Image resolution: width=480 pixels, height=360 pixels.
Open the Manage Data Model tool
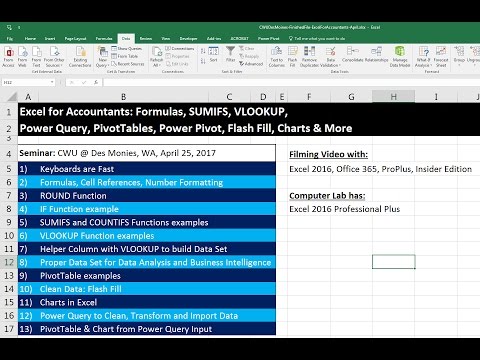click(400, 56)
